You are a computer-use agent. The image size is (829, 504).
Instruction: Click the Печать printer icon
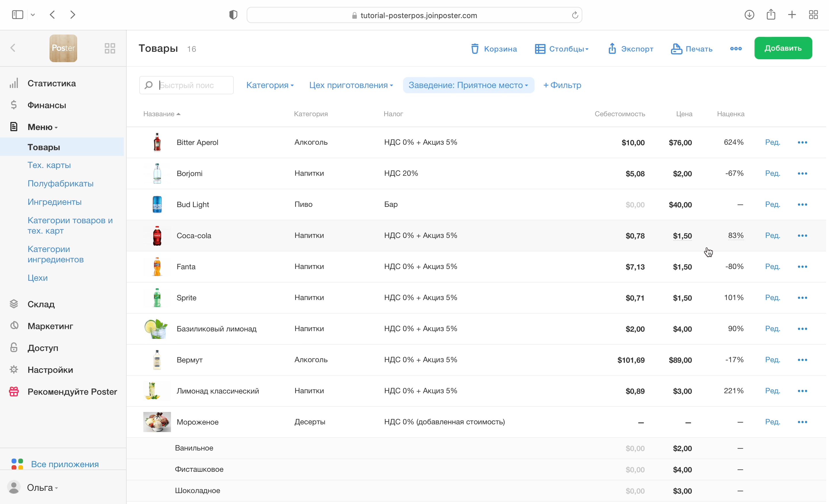pyautogui.click(x=676, y=49)
